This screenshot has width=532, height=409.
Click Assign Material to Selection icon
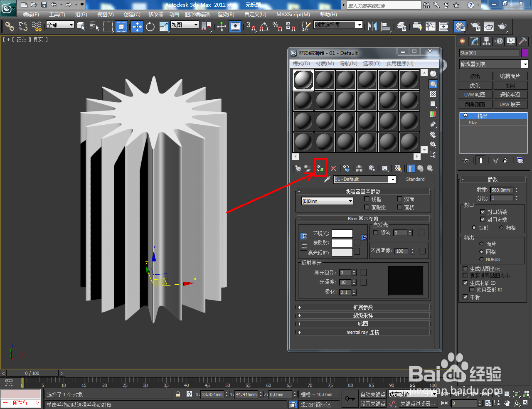(320, 168)
